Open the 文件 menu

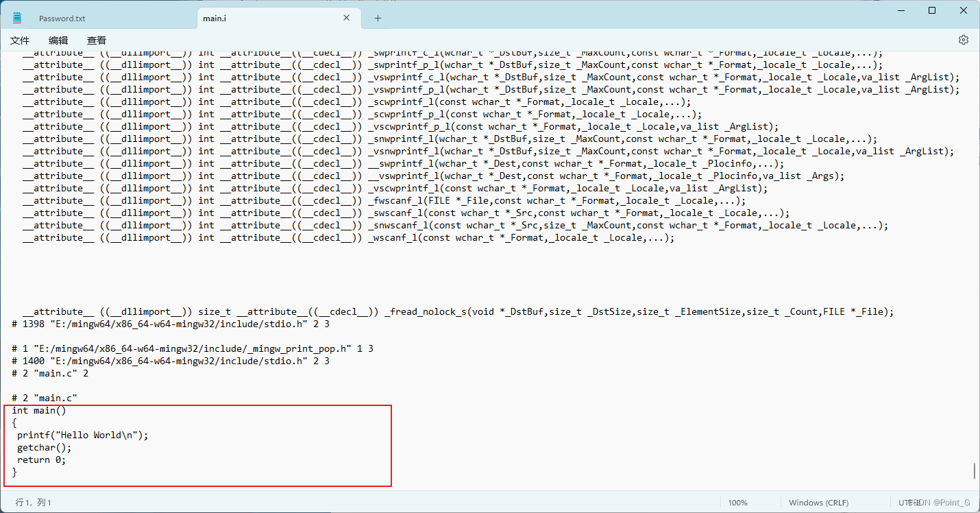point(20,40)
